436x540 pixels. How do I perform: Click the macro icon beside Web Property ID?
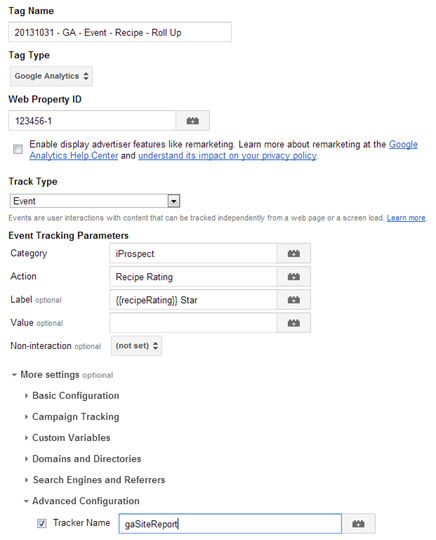(193, 121)
